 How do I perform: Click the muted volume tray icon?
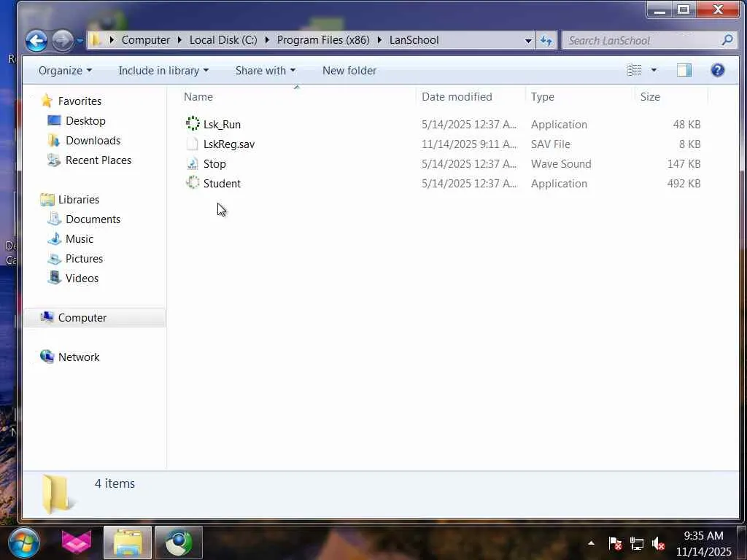point(659,543)
